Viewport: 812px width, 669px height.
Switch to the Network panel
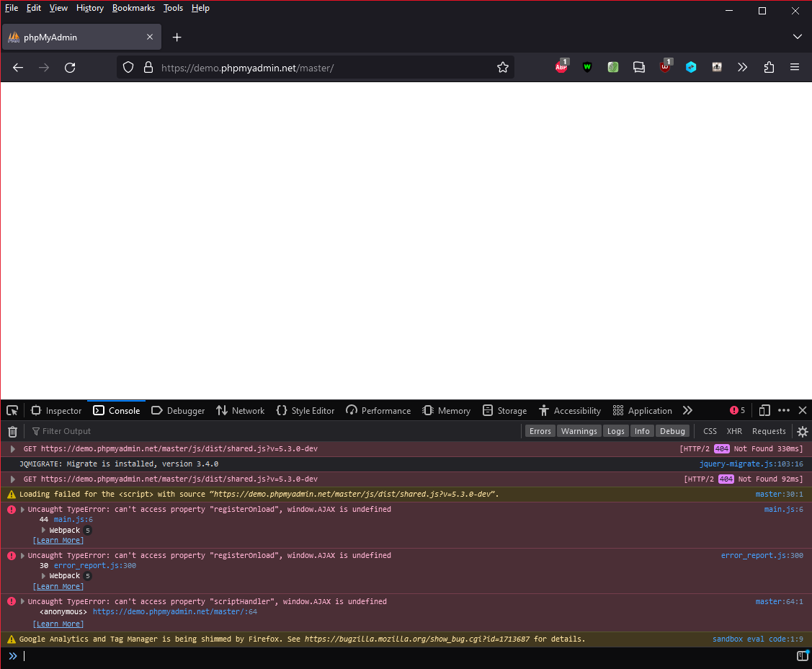[240, 409]
